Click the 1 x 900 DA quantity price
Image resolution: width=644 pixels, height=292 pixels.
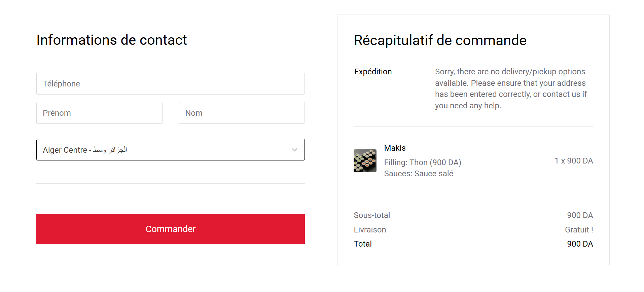point(573,161)
